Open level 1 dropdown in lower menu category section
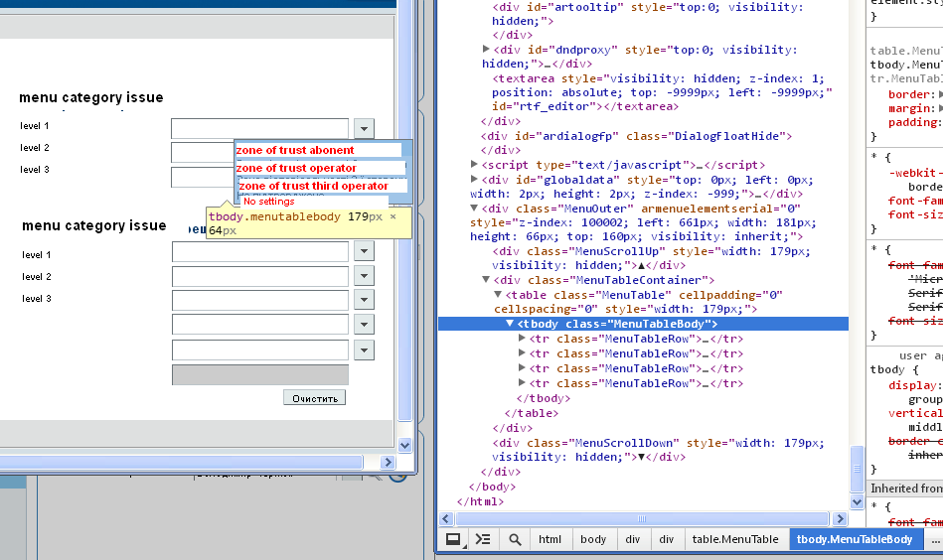943x560 pixels. tap(364, 251)
